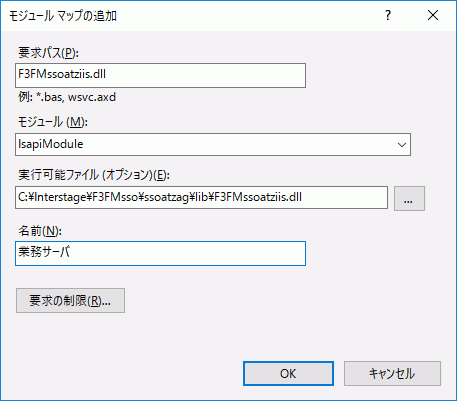The image size is (457, 401).
Task: Confirm the mapping with OK
Action: tap(288, 374)
